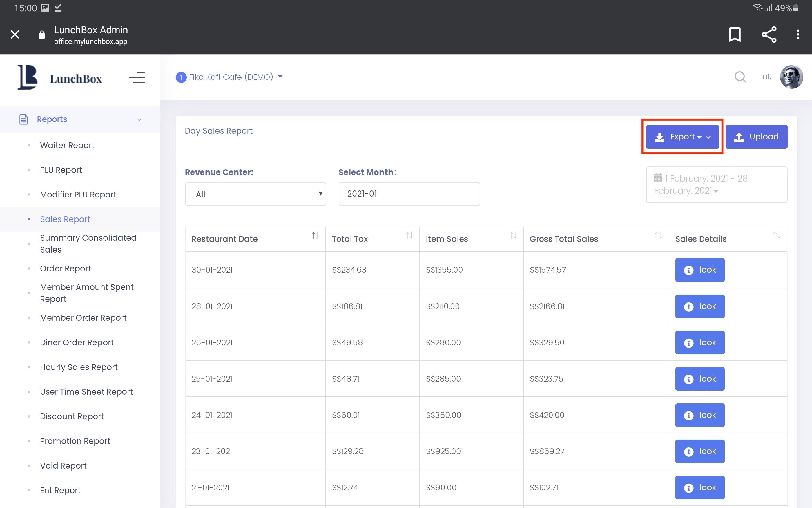Click the LunchBox logo
The image size is (812, 508).
[60, 78]
